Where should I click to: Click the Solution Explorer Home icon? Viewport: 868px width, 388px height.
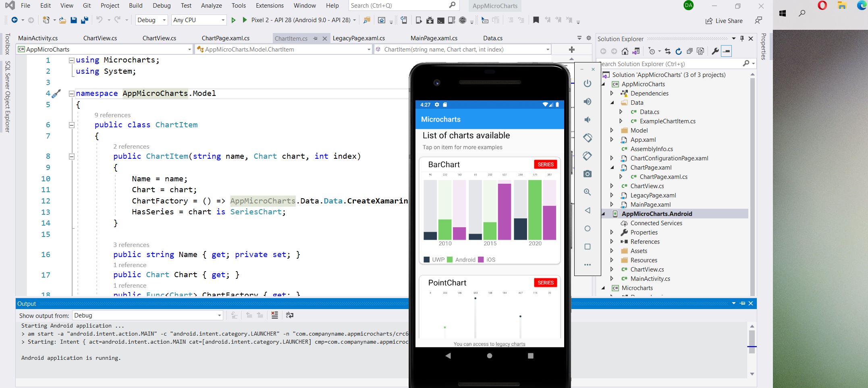(x=625, y=51)
